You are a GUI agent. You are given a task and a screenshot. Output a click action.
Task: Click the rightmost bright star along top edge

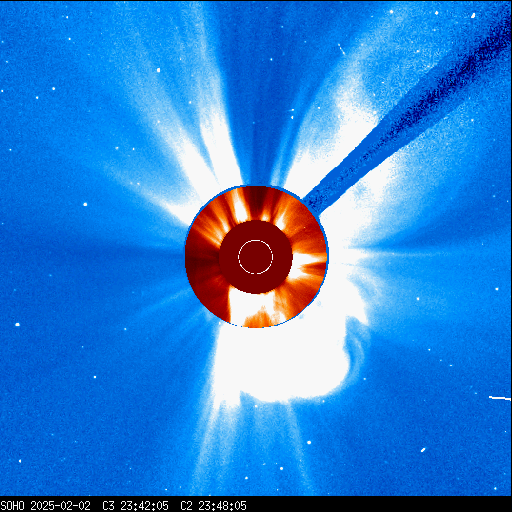[x=473, y=15]
